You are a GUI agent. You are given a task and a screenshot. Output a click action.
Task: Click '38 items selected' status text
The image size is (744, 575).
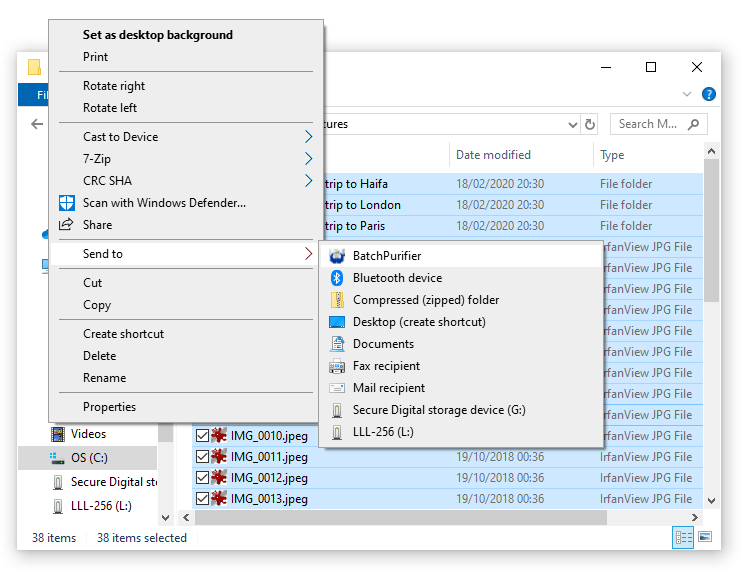point(142,538)
